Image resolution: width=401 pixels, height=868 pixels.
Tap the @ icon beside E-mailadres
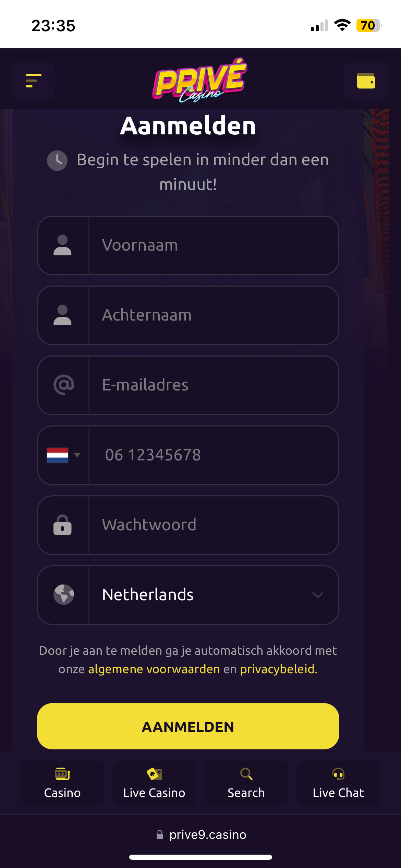click(x=63, y=385)
